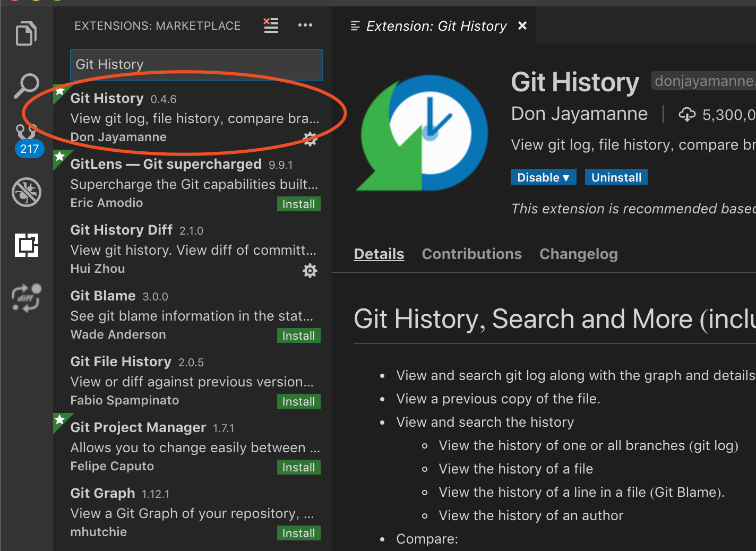
Task: Select Git Blame 3.0.0 entry
Action: pos(193,315)
